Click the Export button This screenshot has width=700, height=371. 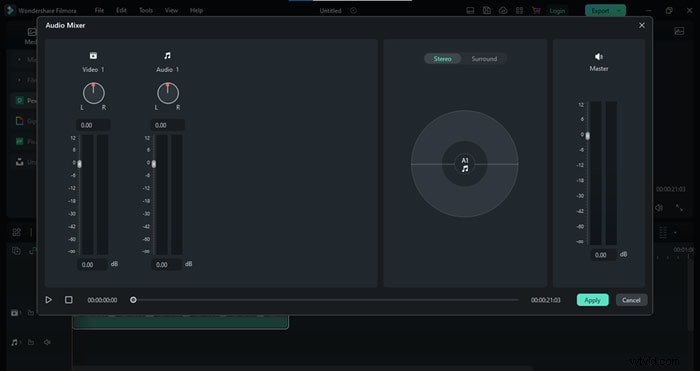click(x=600, y=11)
